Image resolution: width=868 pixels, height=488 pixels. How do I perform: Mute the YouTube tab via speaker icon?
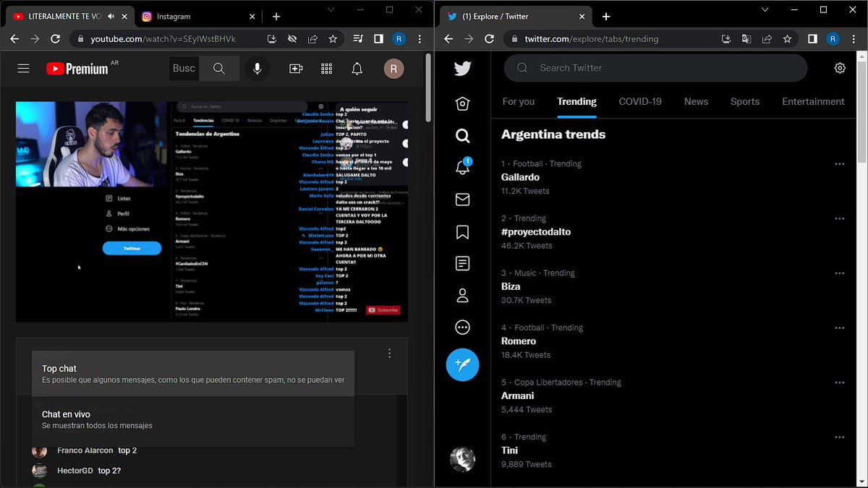111,16
